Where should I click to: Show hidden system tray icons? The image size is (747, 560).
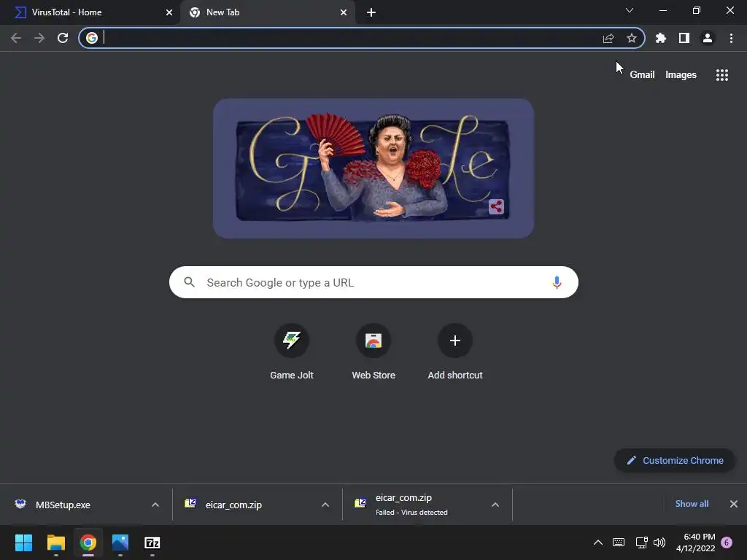(598, 542)
